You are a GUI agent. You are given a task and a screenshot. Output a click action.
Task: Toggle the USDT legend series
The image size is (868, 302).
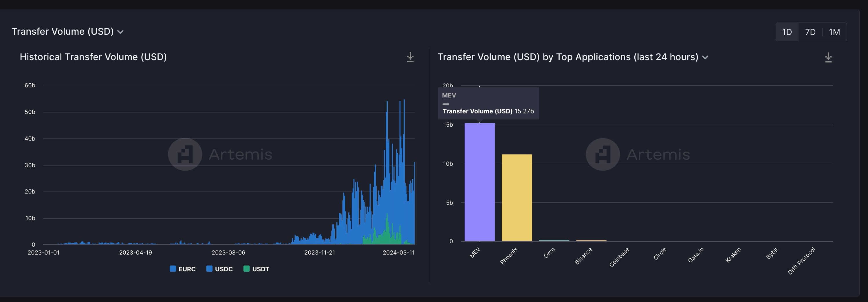point(257,269)
